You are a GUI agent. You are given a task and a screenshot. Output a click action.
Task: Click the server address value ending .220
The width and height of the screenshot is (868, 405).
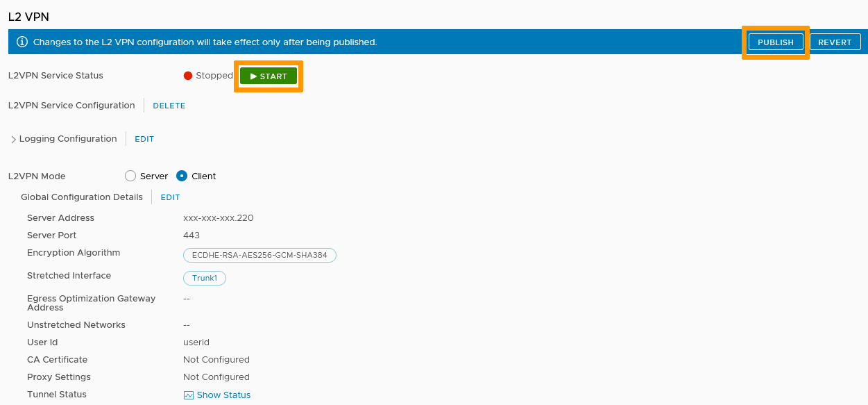pyautogui.click(x=218, y=218)
